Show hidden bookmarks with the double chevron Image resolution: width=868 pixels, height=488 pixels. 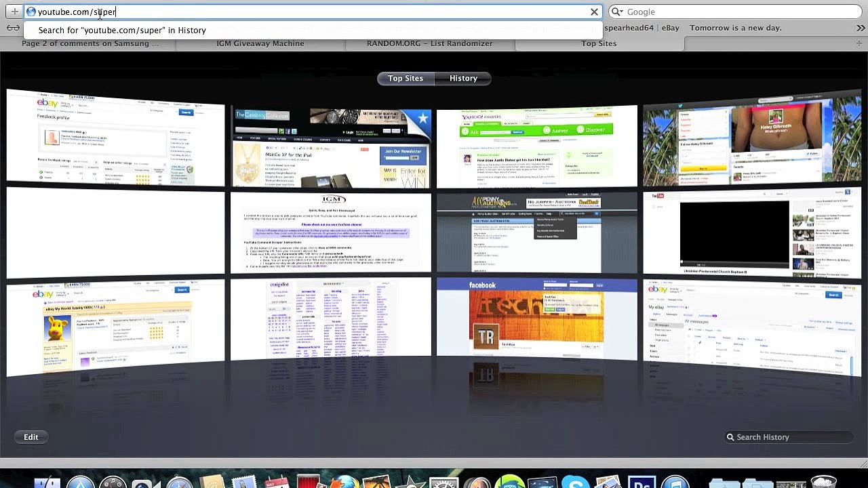[x=861, y=28]
